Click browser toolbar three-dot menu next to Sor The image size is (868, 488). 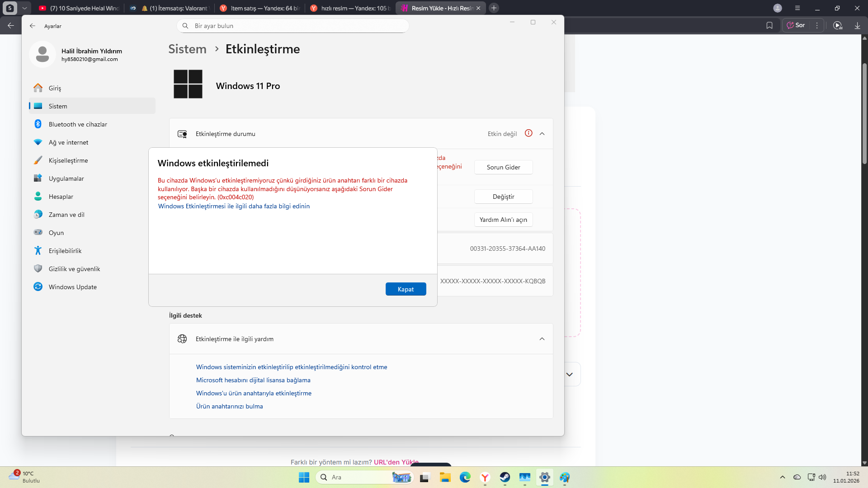[x=816, y=25]
